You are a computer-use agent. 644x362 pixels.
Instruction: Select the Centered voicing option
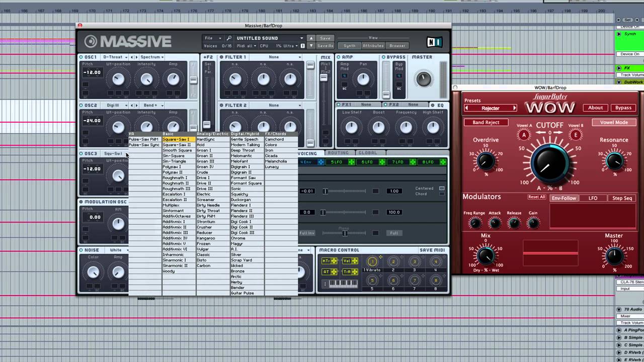442,189
